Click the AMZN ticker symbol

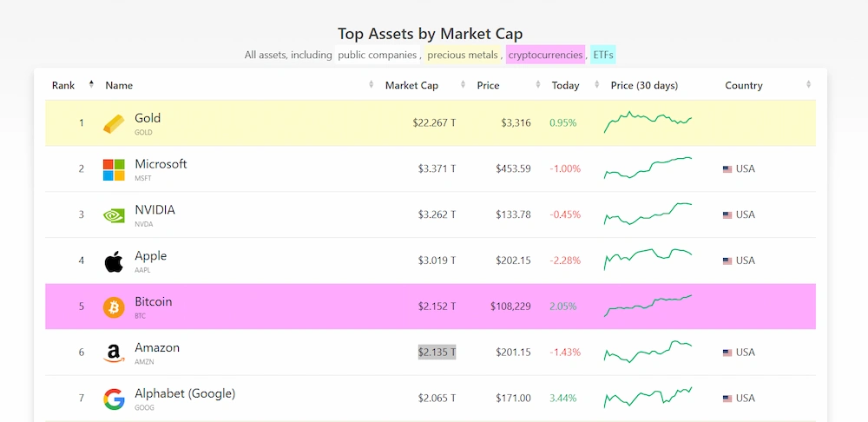(144, 361)
